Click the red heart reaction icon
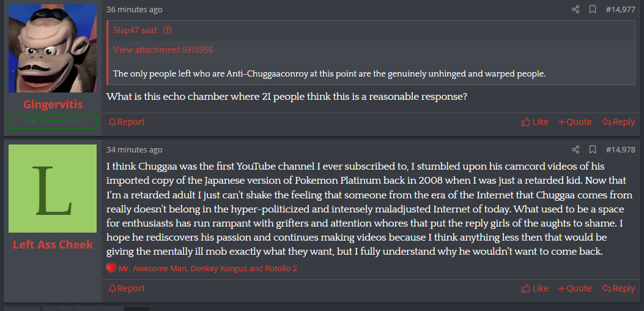 [x=111, y=268]
